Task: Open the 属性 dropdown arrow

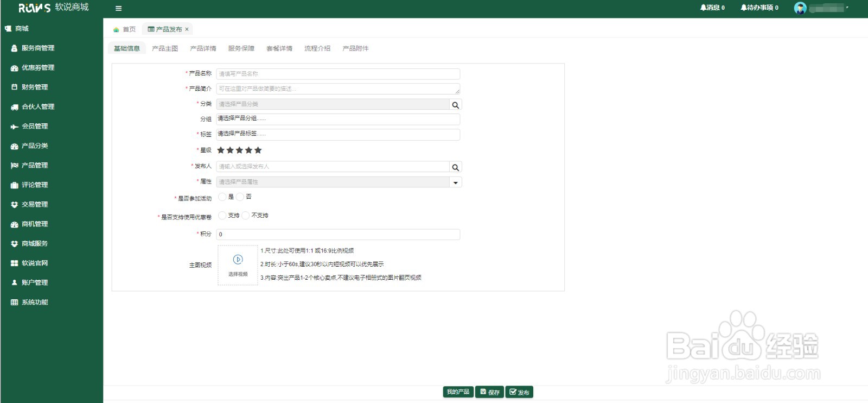Action: coord(456,182)
